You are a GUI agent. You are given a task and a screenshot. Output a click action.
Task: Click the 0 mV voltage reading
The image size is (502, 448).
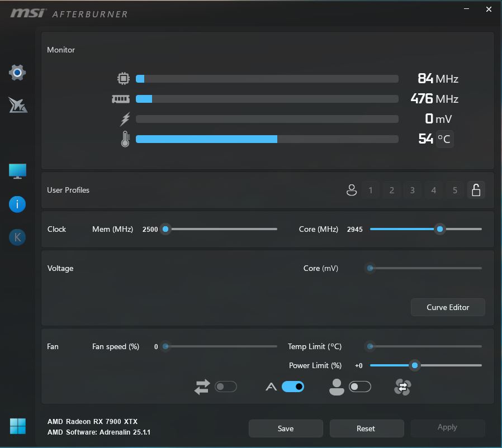point(438,119)
